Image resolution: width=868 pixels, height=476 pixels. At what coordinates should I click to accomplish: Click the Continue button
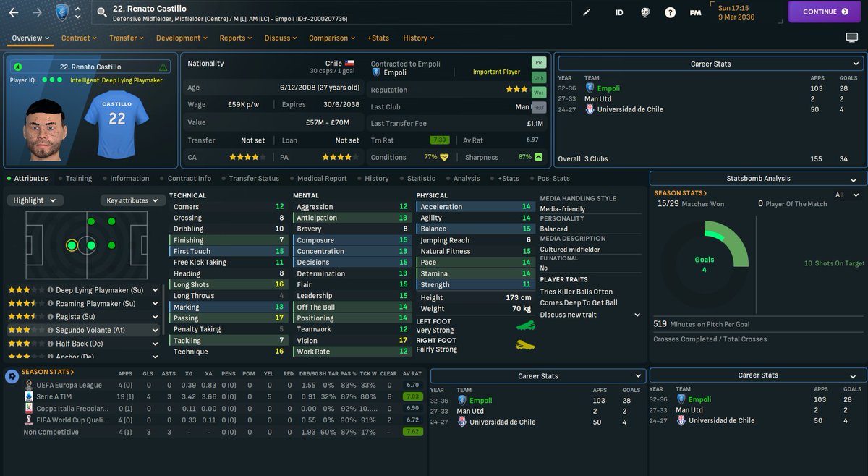825,12
